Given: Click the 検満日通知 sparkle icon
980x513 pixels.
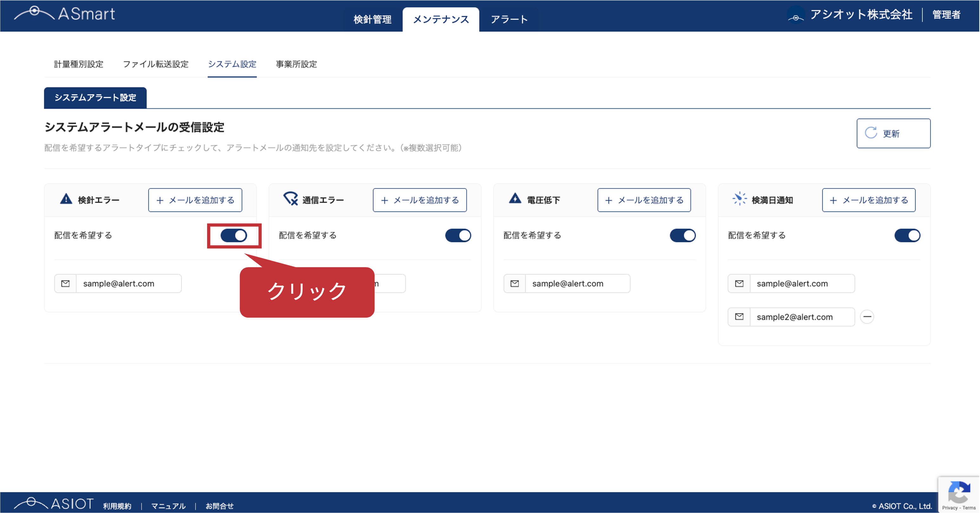Looking at the screenshot, I should coord(739,199).
